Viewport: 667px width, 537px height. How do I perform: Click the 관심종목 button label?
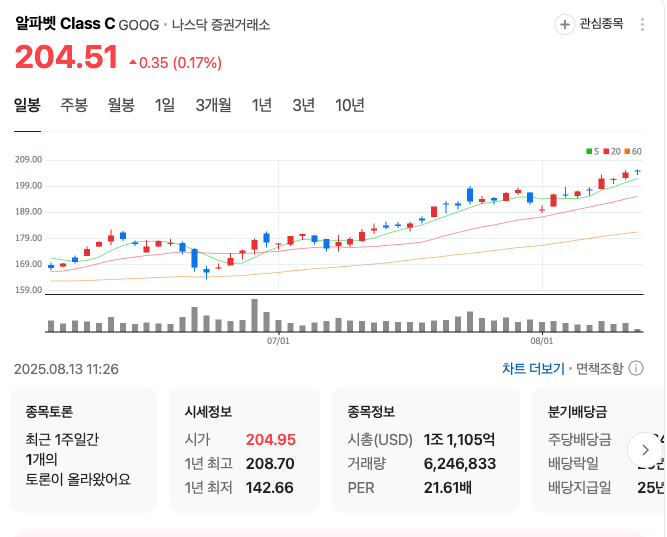(601, 24)
